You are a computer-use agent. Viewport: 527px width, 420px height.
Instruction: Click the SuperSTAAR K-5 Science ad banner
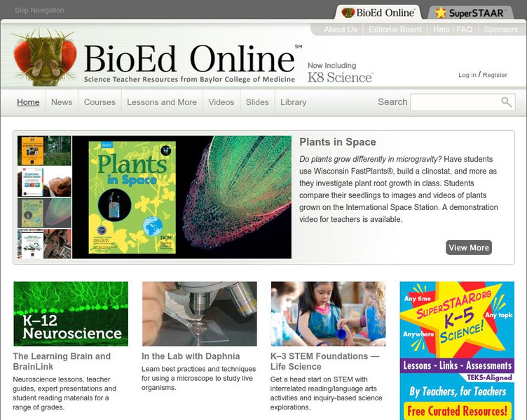(457, 351)
